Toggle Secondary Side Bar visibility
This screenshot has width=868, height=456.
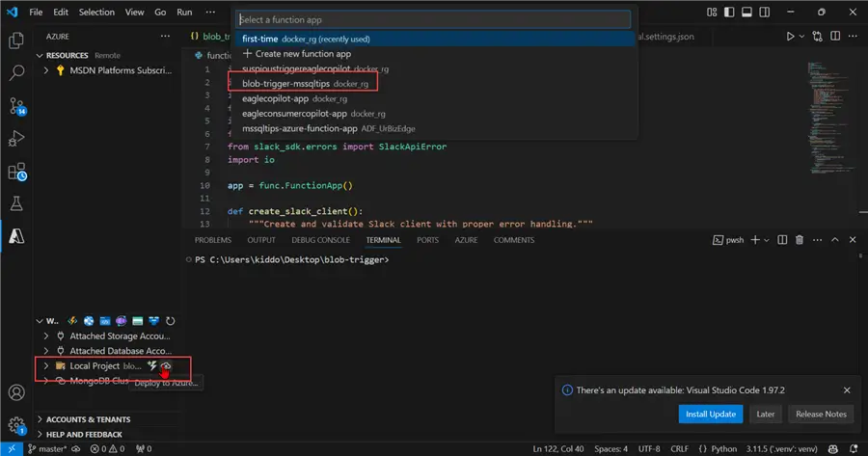point(765,13)
